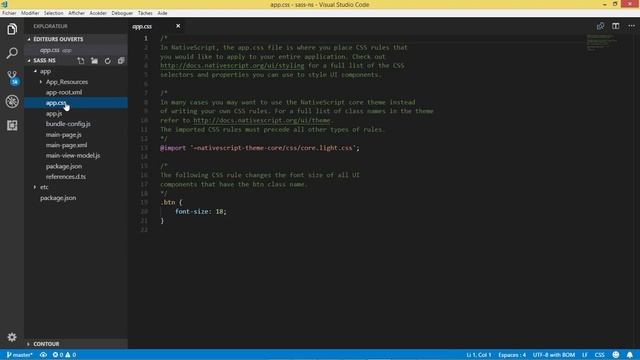The image size is (640, 360).
Task: Open the Aide menu
Action: (x=162, y=13)
